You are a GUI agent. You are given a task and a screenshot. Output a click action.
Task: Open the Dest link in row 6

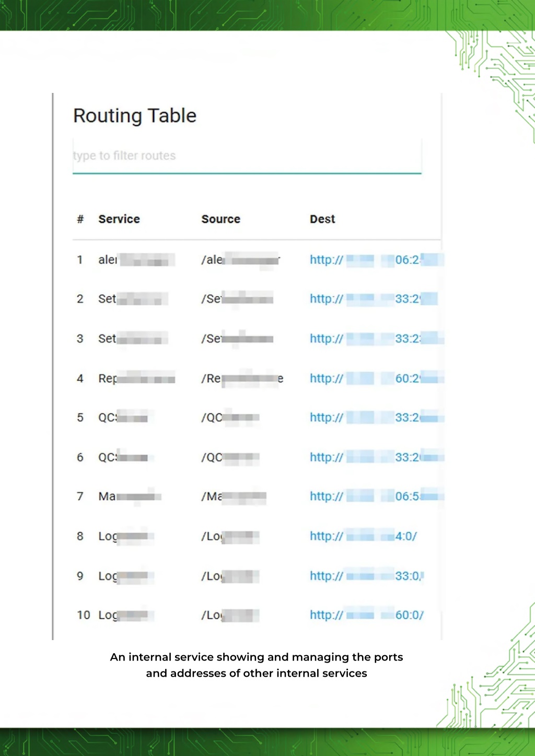click(x=376, y=457)
